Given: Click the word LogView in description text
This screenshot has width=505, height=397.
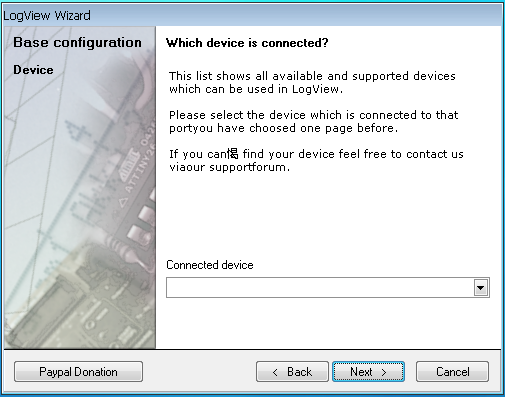Looking at the screenshot, I should (315, 89).
